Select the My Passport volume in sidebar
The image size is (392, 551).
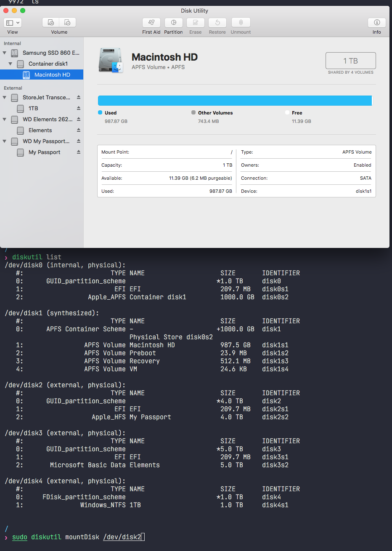(44, 152)
